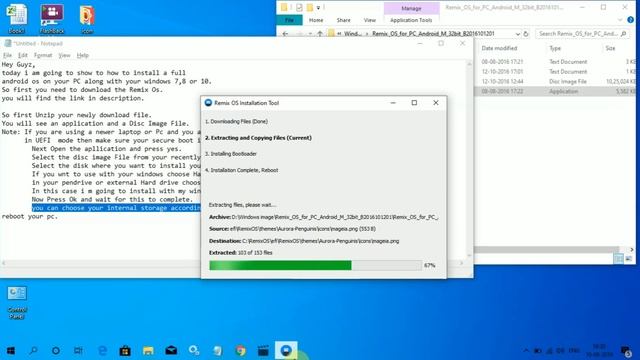Viewport: 640px width, 360px height.
Task: Open the Icon desktop shortcut
Action: [87, 18]
